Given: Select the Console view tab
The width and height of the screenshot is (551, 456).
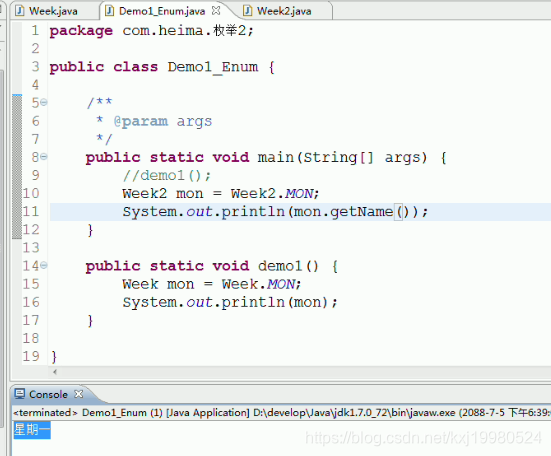Looking at the screenshot, I should [48, 395].
